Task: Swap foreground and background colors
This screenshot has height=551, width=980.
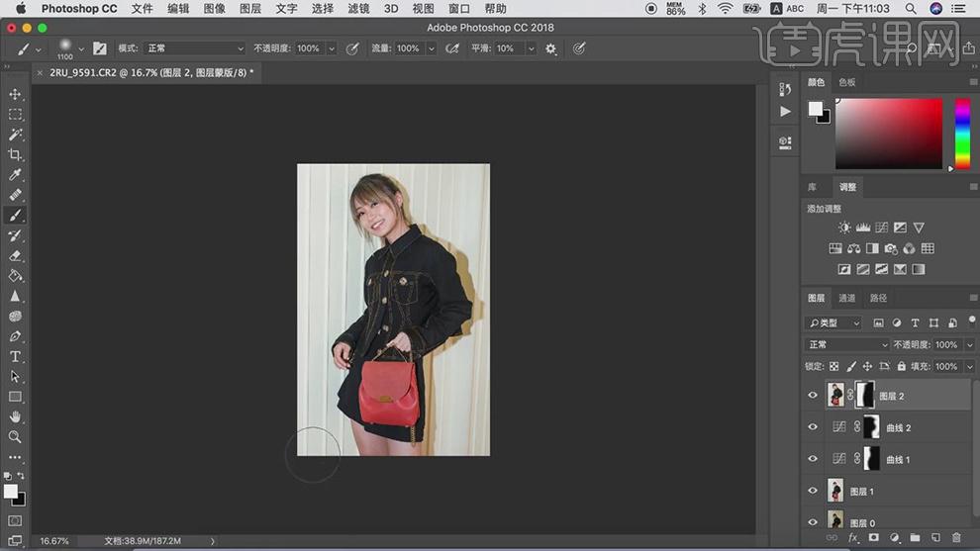Action: coord(21,476)
